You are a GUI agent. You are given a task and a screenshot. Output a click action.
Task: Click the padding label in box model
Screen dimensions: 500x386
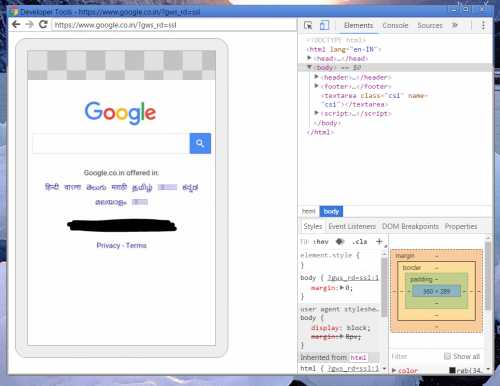coord(421,279)
